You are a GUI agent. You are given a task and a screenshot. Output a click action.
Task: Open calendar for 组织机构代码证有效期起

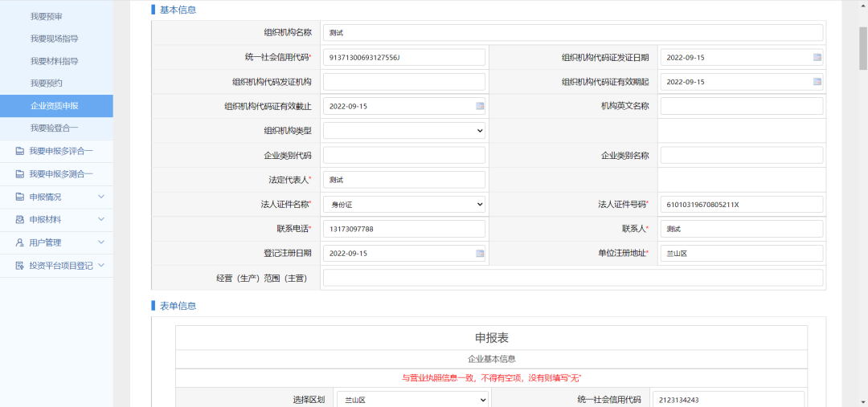[x=817, y=82]
